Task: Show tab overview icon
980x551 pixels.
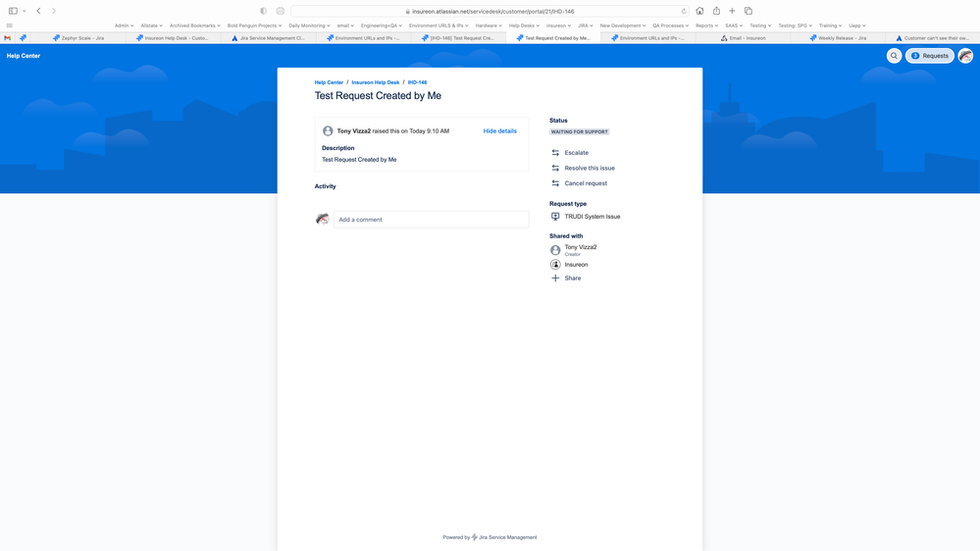Action: pyautogui.click(x=748, y=11)
